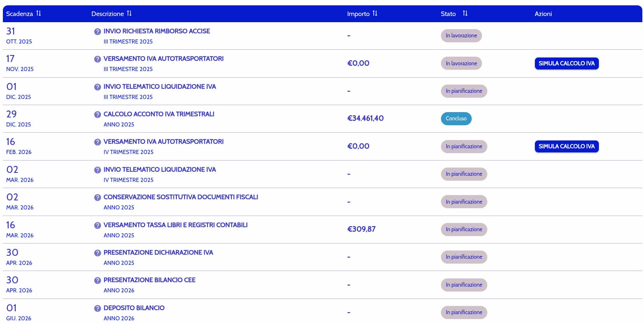Click In lavorazione badge for Rimborso Accise
The width and height of the screenshot is (644, 324).
[x=461, y=36]
